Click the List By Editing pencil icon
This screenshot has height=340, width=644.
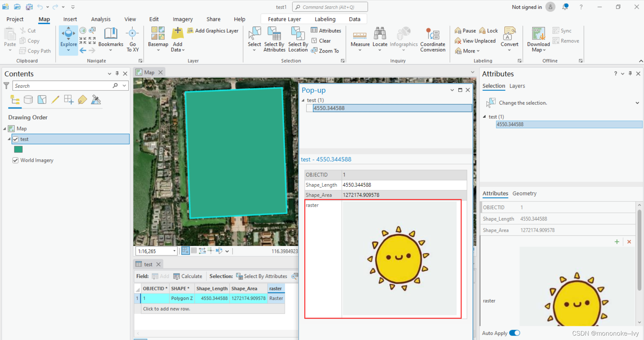pyautogui.click(x=55, y=100)
